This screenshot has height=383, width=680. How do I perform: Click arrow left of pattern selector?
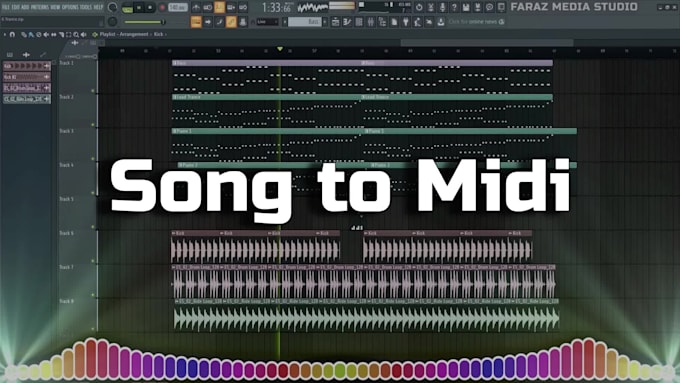click(285, 22)
